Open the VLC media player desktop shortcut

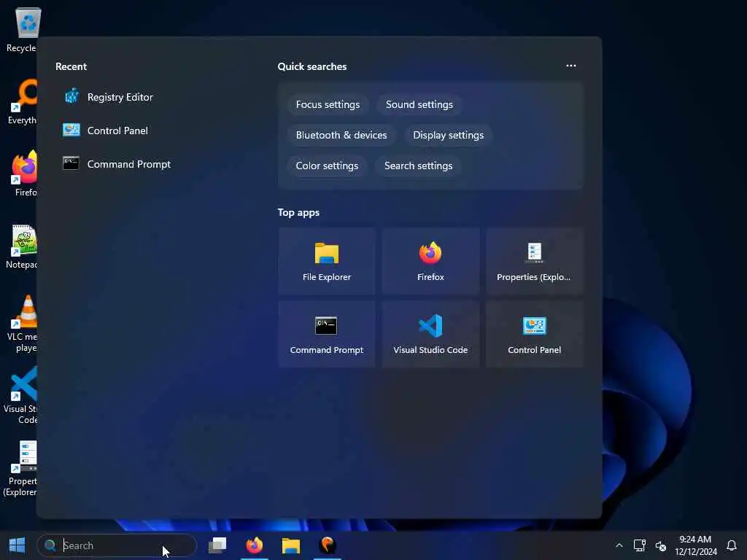coord(22,324)
